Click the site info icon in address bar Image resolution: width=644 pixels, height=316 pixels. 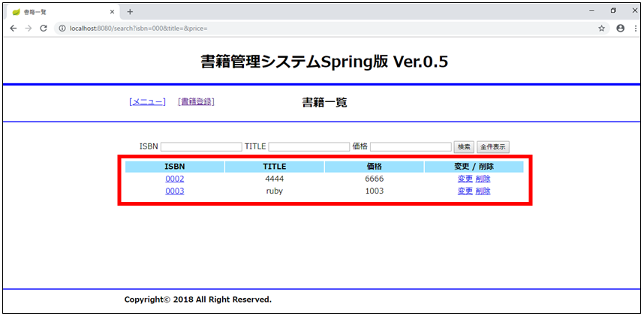point(62,28)
